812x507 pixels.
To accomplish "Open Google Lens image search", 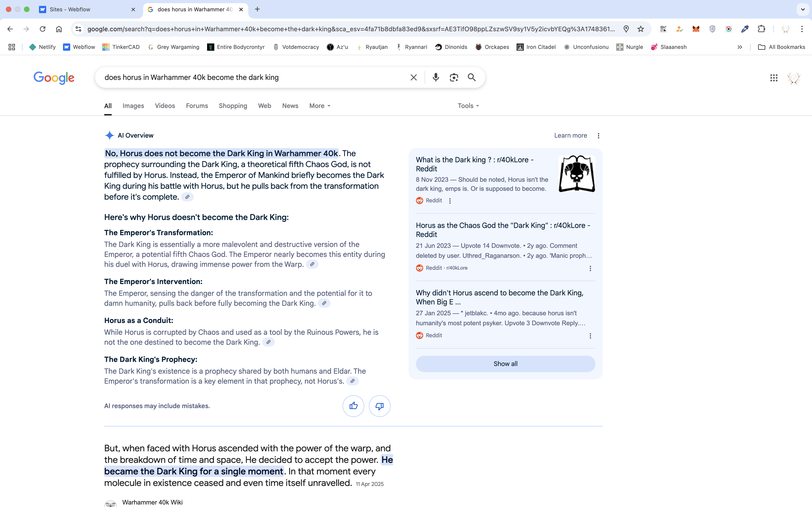I will point(454,77).
